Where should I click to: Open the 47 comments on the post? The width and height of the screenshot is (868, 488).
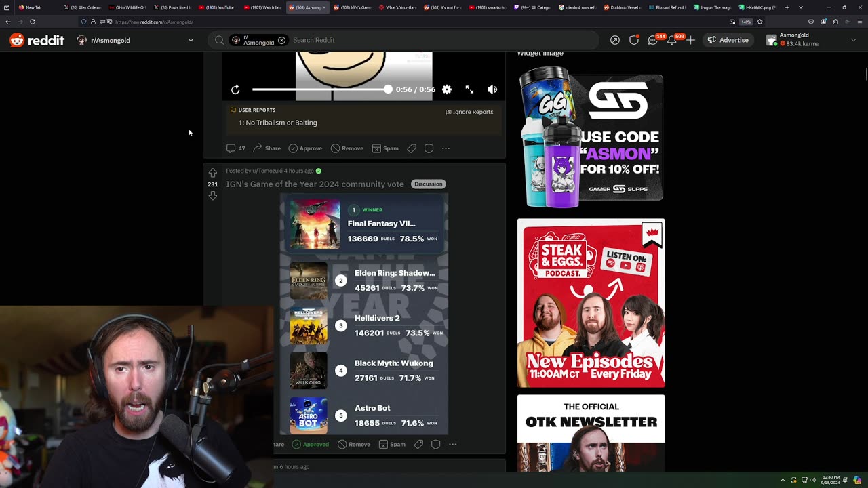tap(236, 148)
